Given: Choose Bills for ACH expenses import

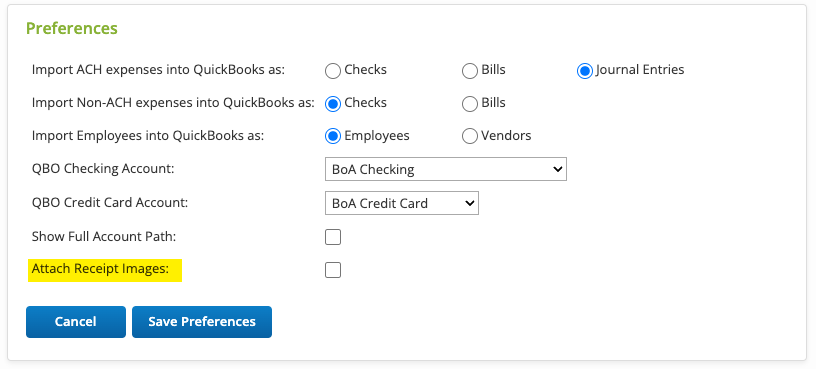Looking at the screenshot, I should point(470,71).
